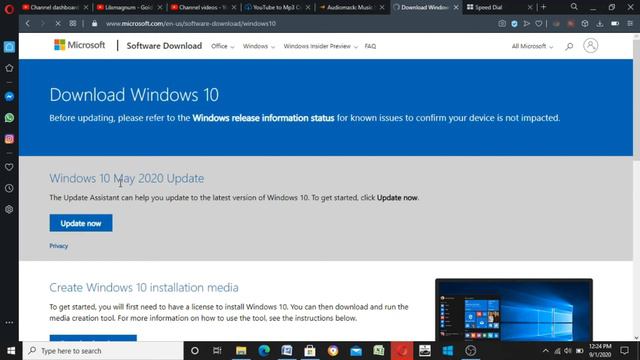Show hidden system tray icons
This screenshot has width=640, height=360.
click(x=545, y=351)
